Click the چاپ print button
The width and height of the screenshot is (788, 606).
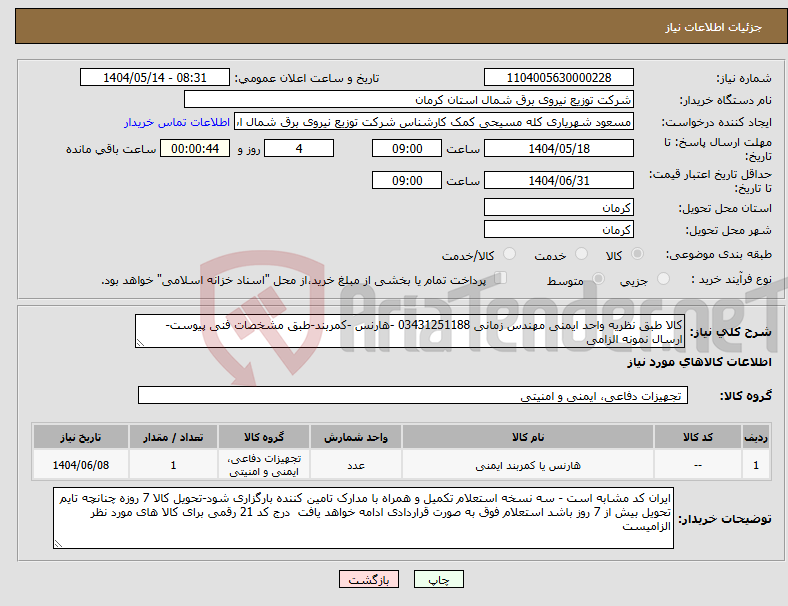[439, 579]
